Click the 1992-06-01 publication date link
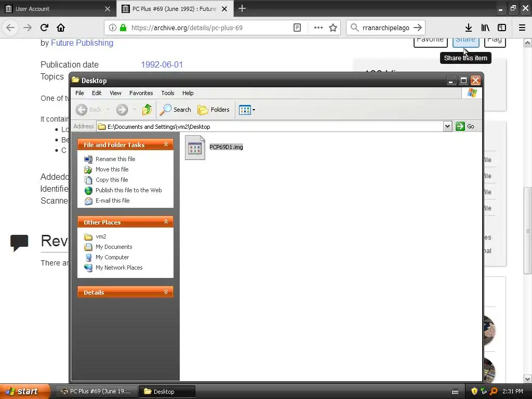This screenshot has width=532, height=399. (x=162, y=64)
